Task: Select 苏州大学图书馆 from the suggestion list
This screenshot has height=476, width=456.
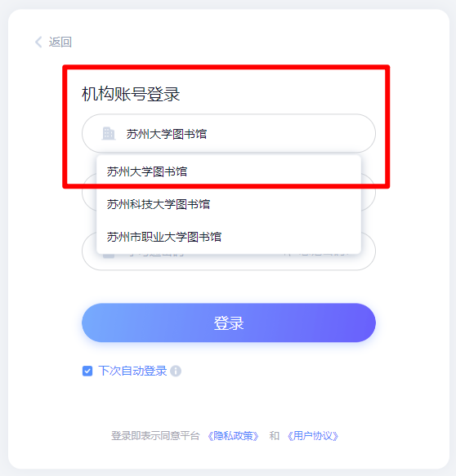Action: tap(229, 171)
